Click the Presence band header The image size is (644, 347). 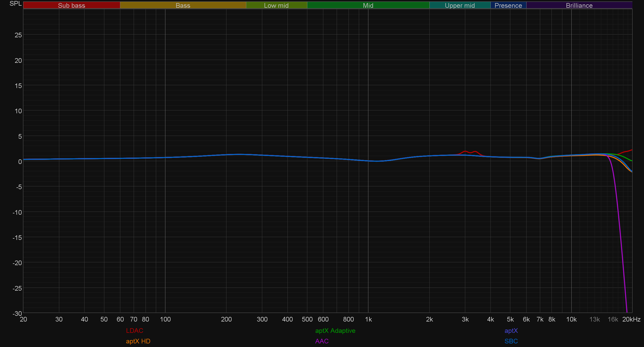[508, 5]
